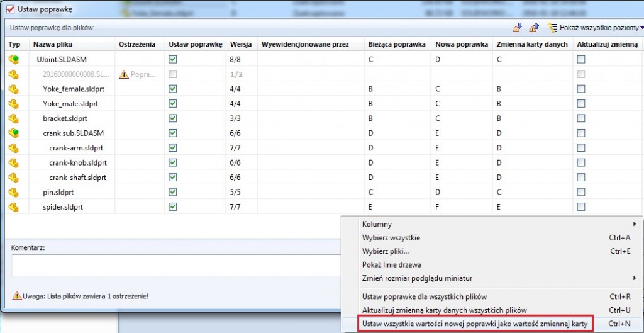Select the crank-arm.sldprt file row
The height and width of the screenshot is (333, 644).
[76, 148]
